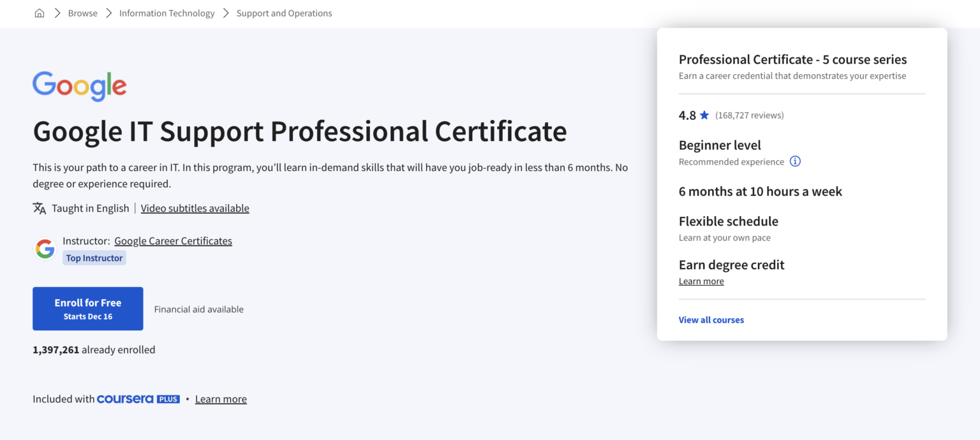Open the Browse breadcrumb menu item
This screenshot has width=980, height=440.
coord(82,13)
